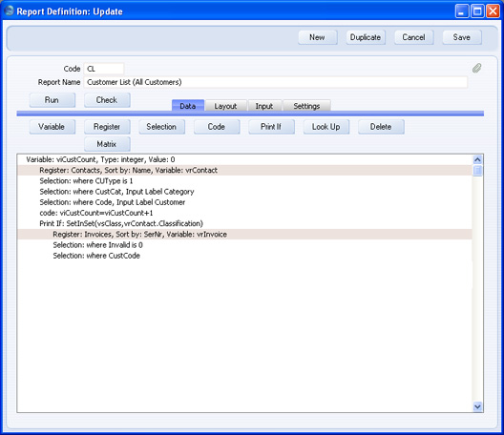This screenshot has height=435, width=504.
Task: Switch to the Layout tab
Action: [x=225, y=106]
